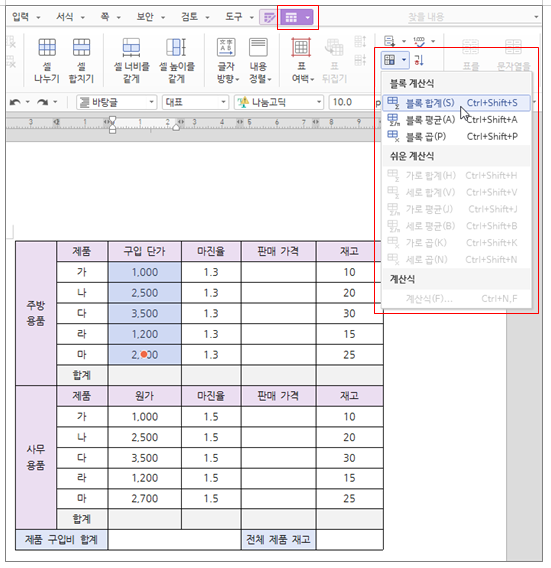Choose 블록 합계(S) from the menu
Viewport: 551px width, 568px height.
456,103
